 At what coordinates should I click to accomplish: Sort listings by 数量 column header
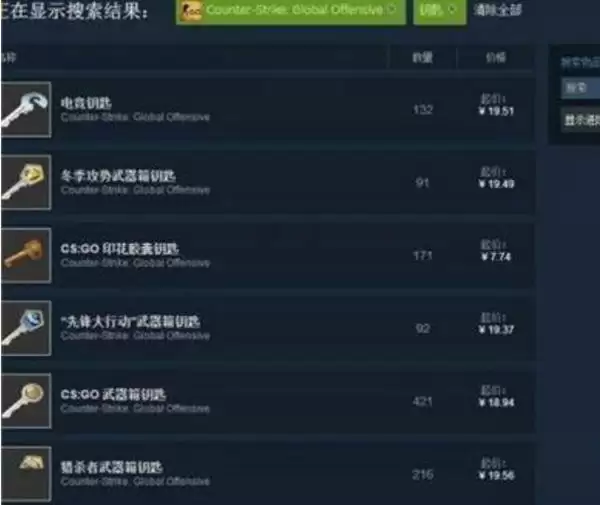[x=422, y=58]
